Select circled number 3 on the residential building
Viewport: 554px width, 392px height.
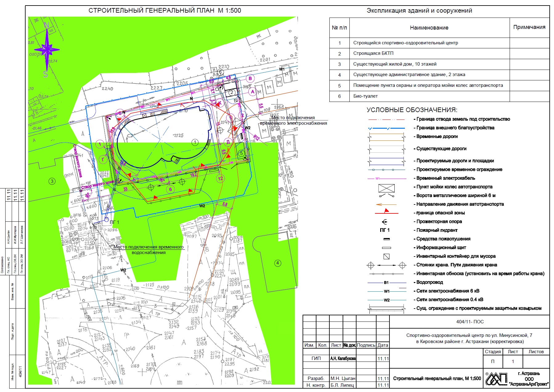click(52, 181)
